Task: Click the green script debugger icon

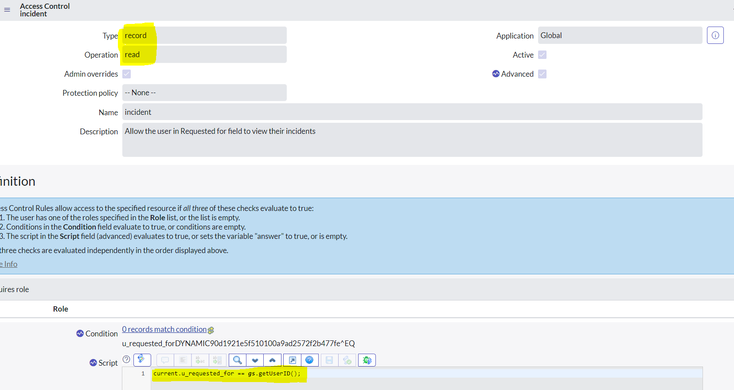Action: pyautogui.click(x=367, y=360)
